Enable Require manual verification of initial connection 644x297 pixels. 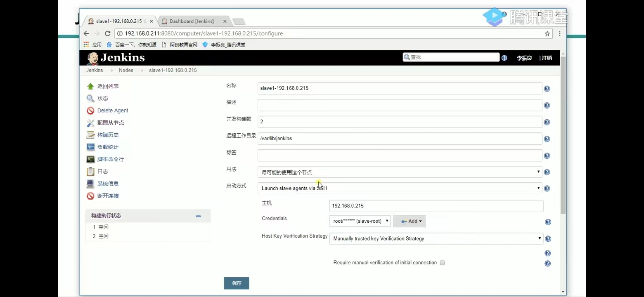coord(442,263)
